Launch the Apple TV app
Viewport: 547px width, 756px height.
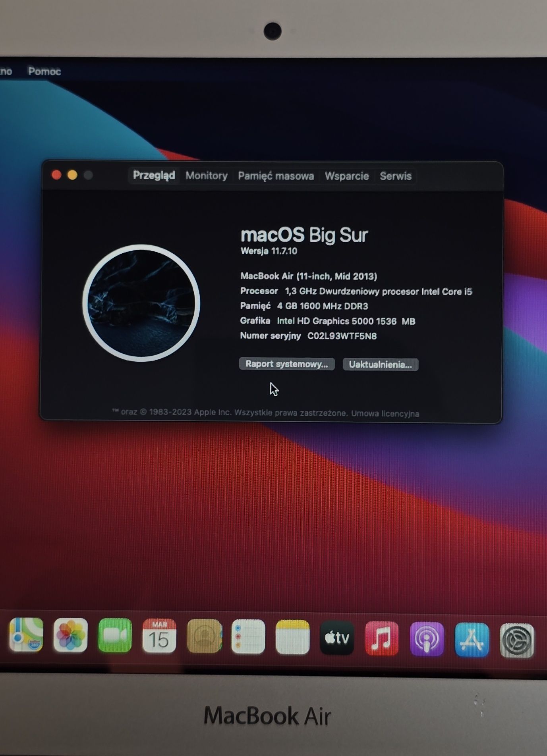(337, 638)
